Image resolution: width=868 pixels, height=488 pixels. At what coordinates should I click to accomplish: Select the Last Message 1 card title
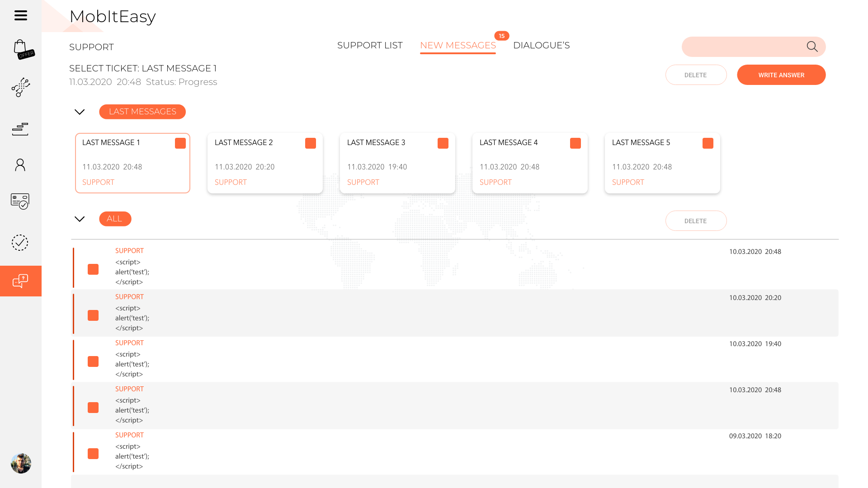click(x=111, y=143)
